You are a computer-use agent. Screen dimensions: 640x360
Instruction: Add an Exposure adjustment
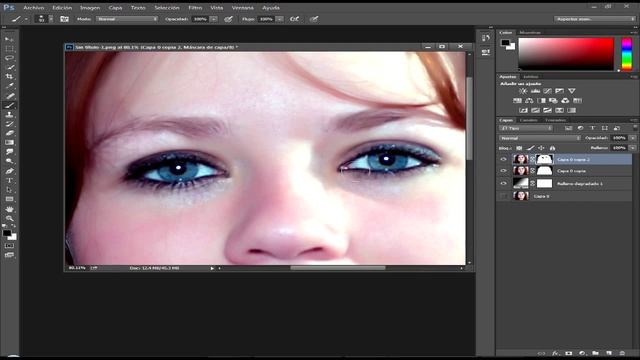560,91
